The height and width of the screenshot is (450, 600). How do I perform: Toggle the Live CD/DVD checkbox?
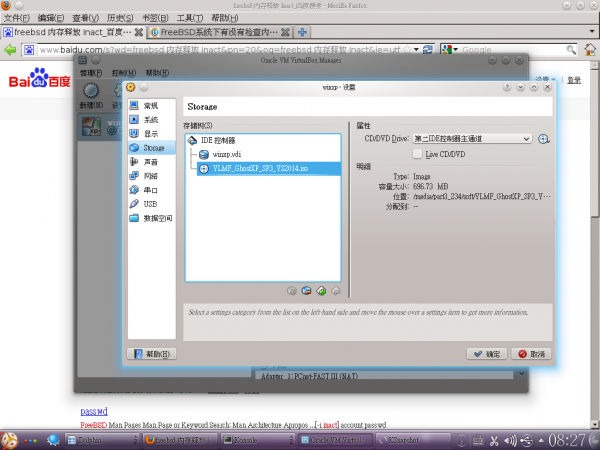[x=417, y=154]
